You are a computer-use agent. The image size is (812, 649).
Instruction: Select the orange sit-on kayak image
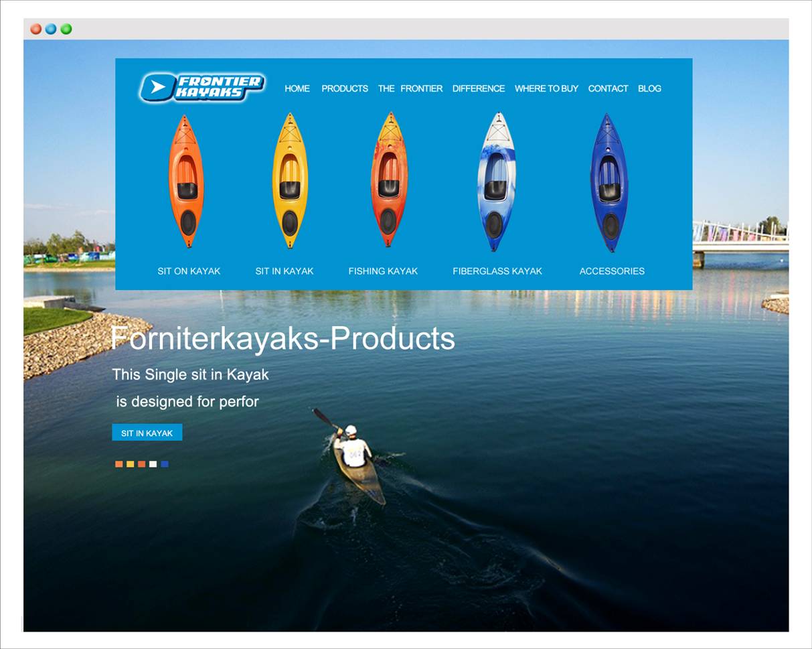(186, 181)
